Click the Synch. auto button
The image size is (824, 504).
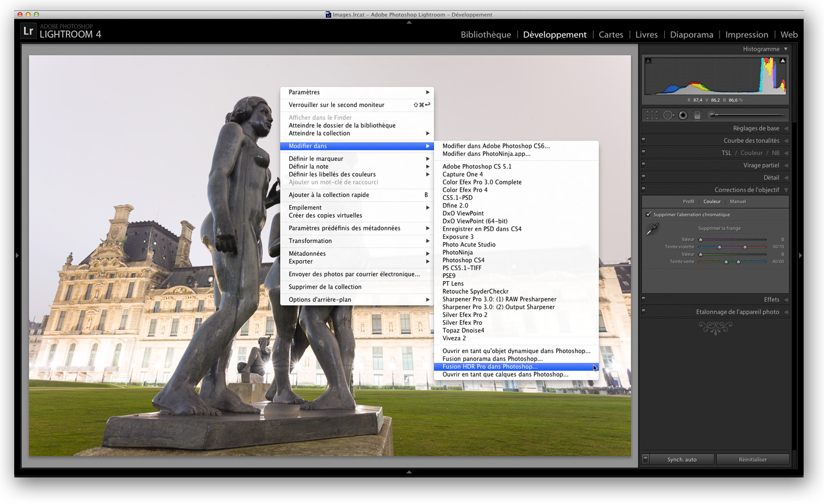point(682,460)
